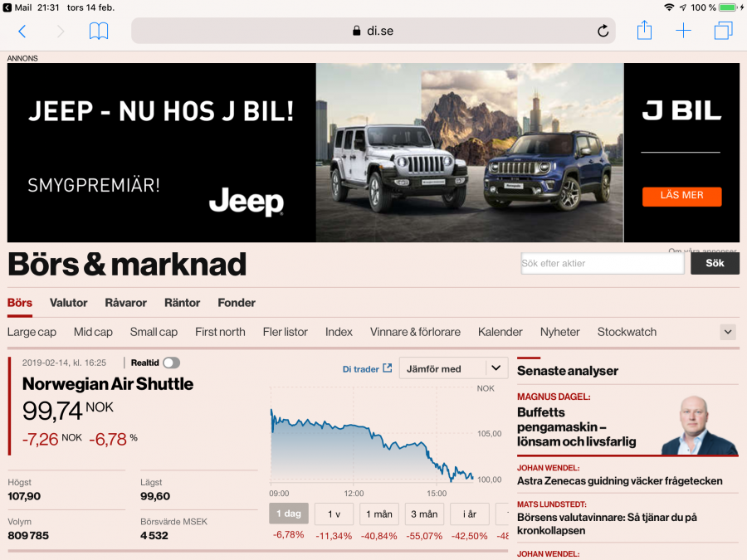This screenshot has width=747, height=560.
Task: Show all open tabs overview
Action: tap(723, 32)
